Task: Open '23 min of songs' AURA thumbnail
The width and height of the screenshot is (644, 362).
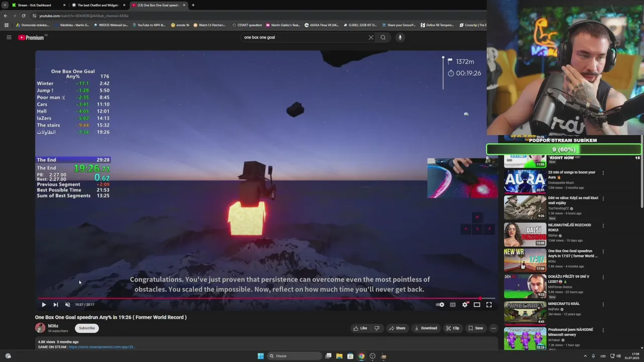Action: coord(525,181)
